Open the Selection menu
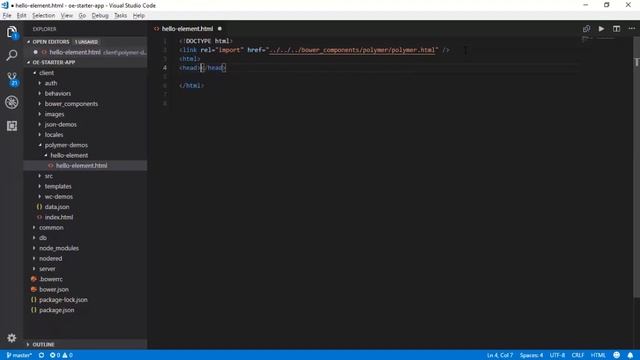The height and width of the screenshot is (360, 640). 44,16
